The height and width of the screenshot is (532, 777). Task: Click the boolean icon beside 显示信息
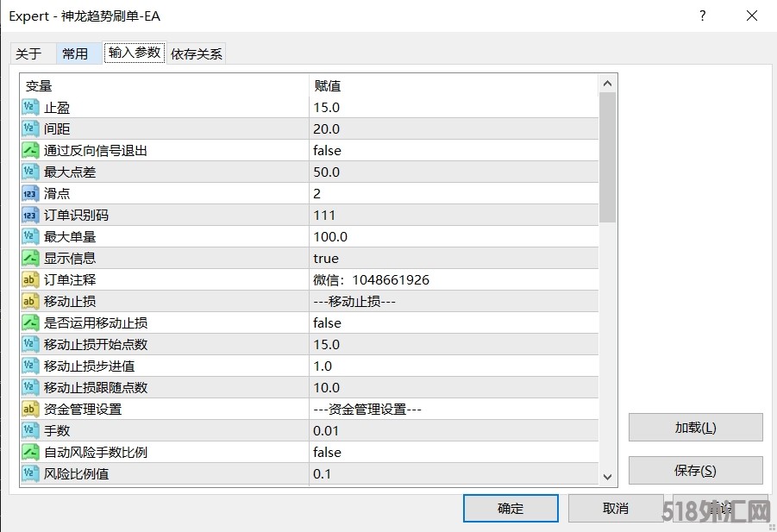[x=30, y=259]
